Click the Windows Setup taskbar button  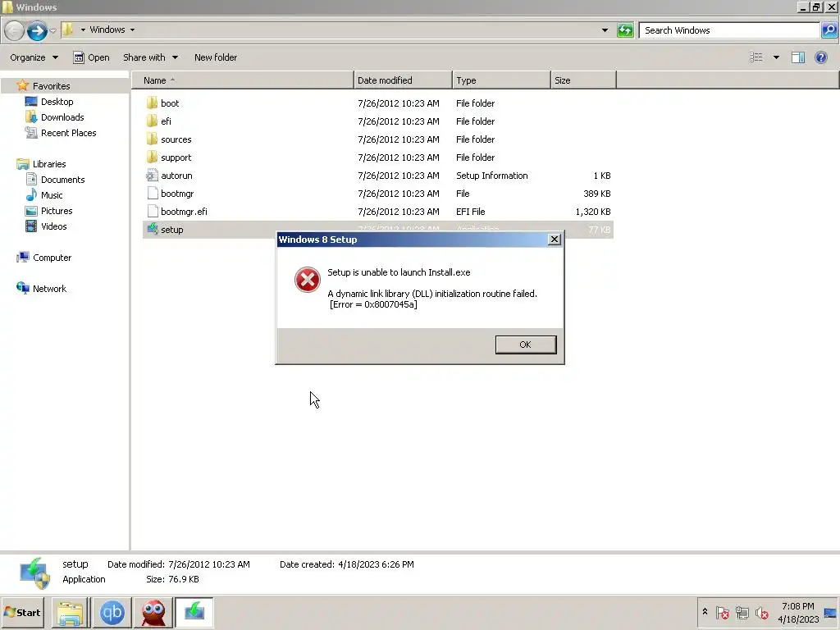click(x=194, y=612)
